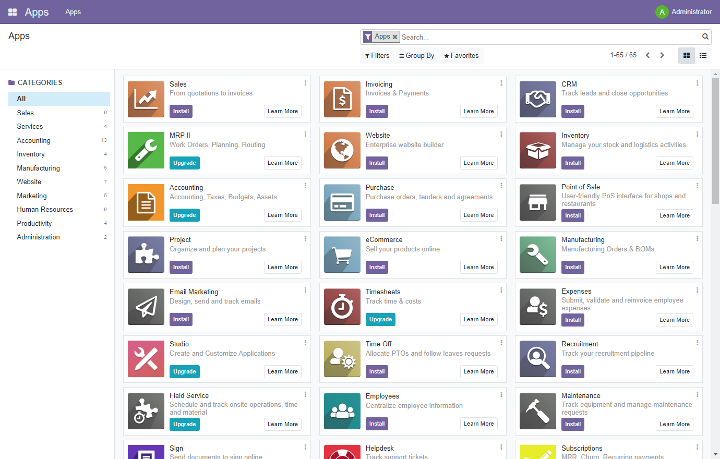Click the CRM handshake icon
Viewport: 720px width, 459px height.
point(538,99)
